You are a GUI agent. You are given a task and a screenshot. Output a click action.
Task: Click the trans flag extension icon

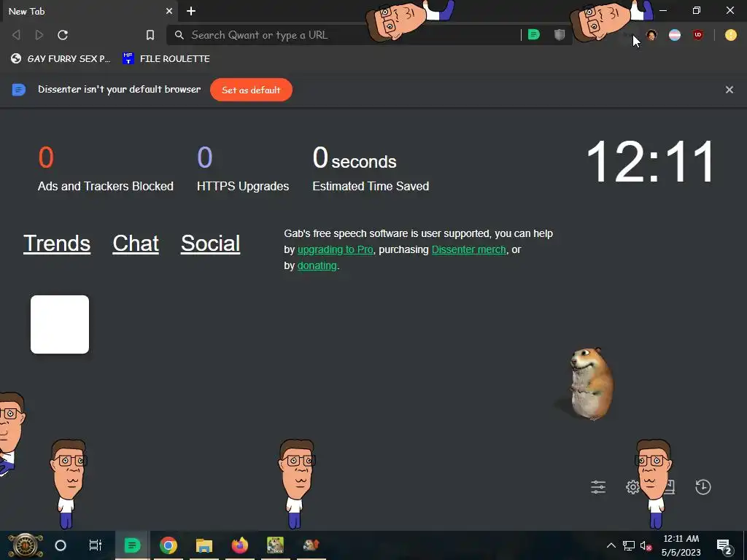pos(675,35)
